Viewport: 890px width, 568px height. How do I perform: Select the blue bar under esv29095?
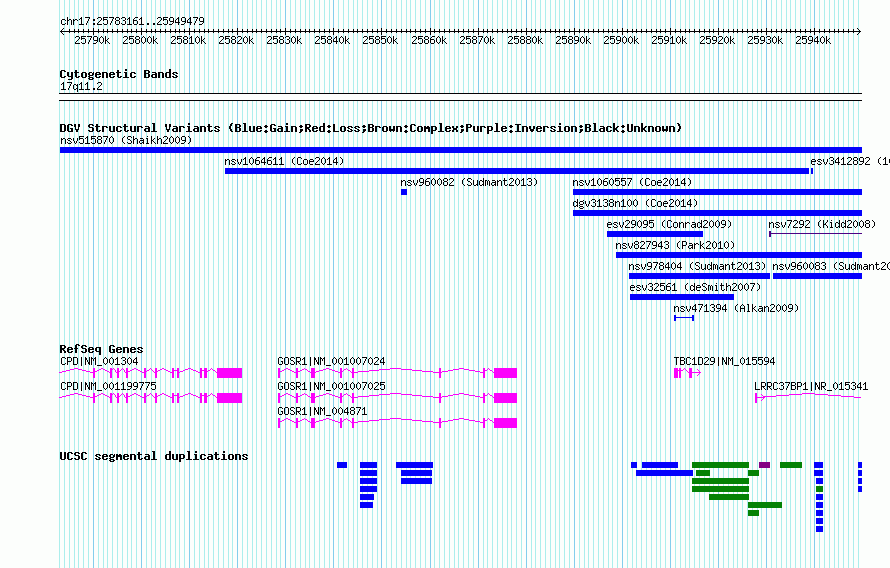[x=655, y=234]
